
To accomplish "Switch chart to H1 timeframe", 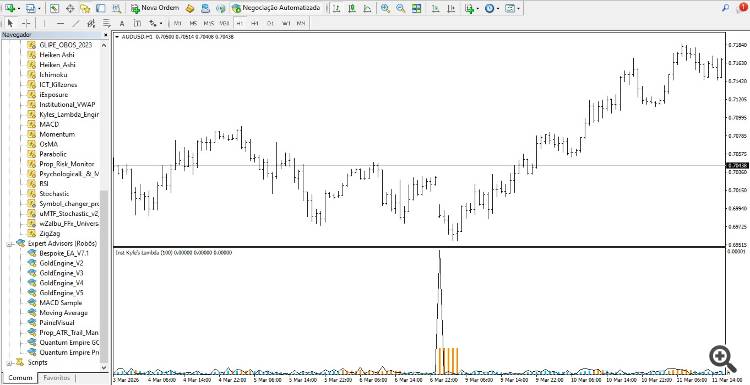I will click(x=240, y=23).
